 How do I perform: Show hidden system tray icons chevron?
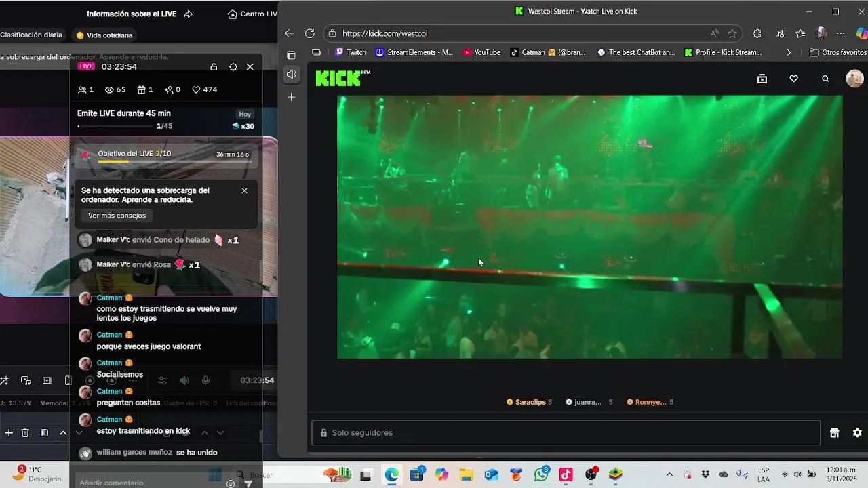669,474
